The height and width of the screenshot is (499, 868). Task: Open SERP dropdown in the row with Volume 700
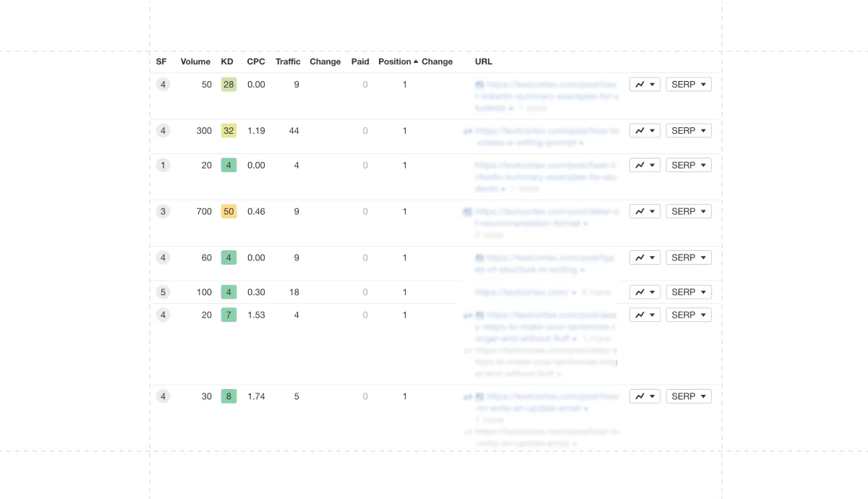689,212
